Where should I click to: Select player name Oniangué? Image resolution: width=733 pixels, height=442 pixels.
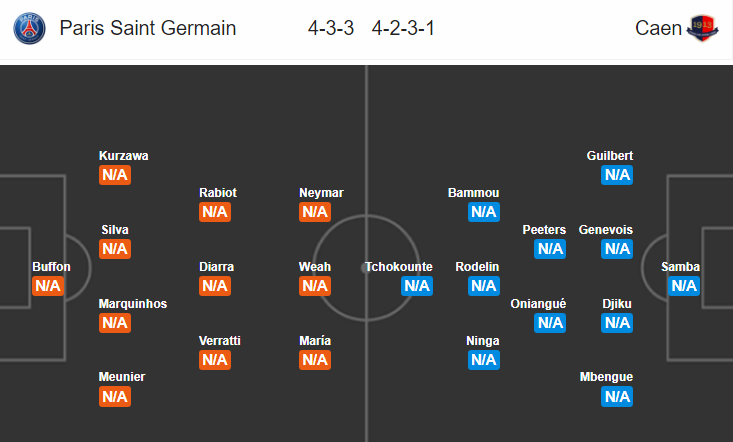538,304
